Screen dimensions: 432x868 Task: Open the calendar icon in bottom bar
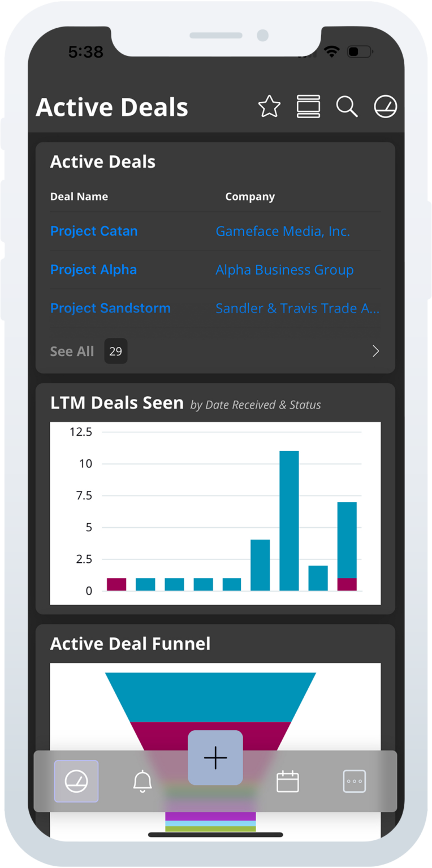click(288, 782)
